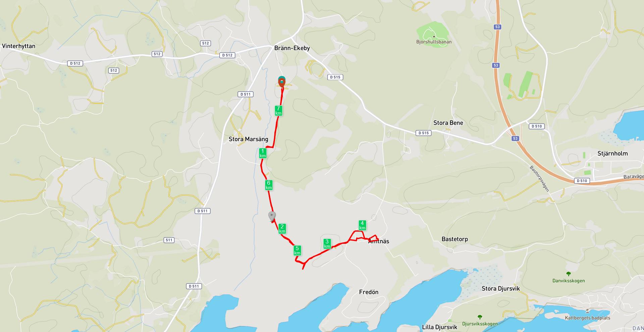Click the Djursviksskogen tree icon
644x332 pixels.
pyautogui.click(x=480, y=317)
